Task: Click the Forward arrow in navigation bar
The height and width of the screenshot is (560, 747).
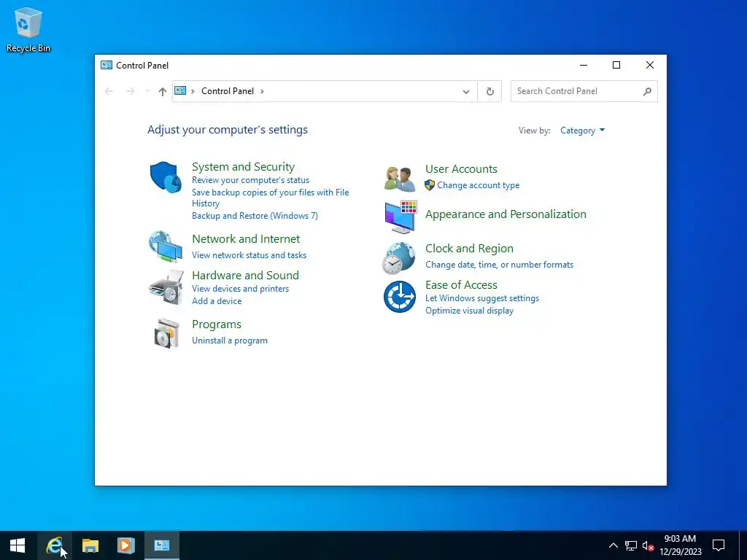Action: 130,91
